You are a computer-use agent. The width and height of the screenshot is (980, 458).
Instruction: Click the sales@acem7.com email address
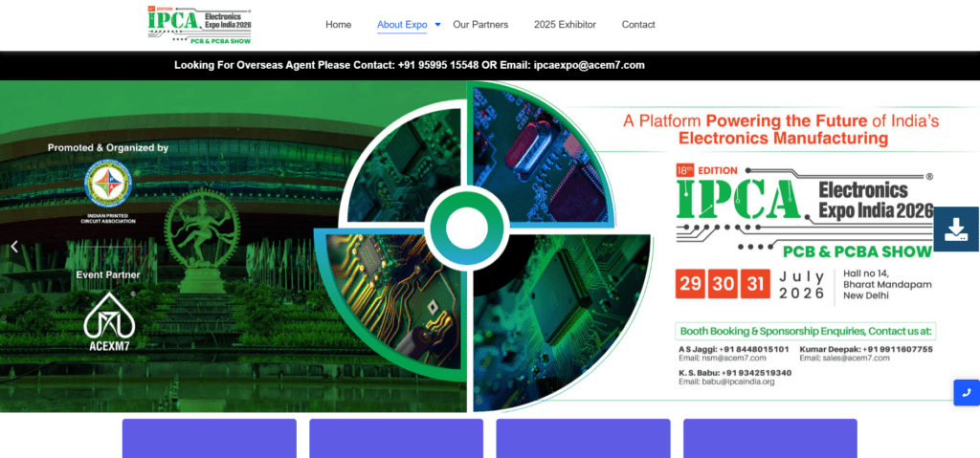pos(850,359)
